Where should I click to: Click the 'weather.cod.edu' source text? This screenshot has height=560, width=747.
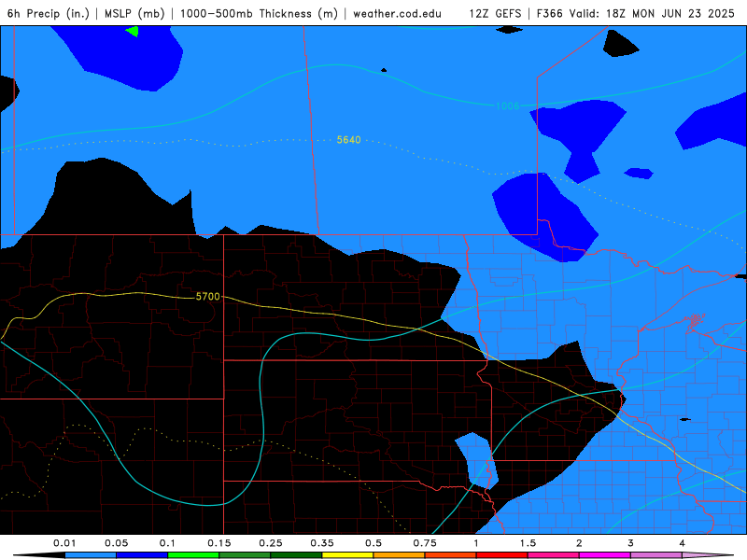(x=397, y=13)
